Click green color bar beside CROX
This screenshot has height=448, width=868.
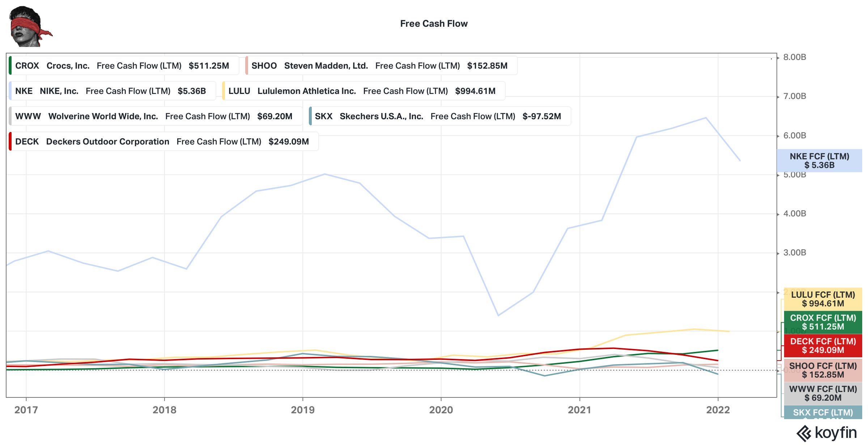pos(10,66)
